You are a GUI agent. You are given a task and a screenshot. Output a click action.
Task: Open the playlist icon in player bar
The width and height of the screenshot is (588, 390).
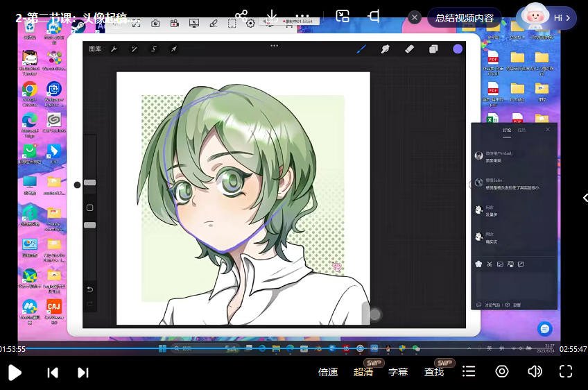click(469, 372)
